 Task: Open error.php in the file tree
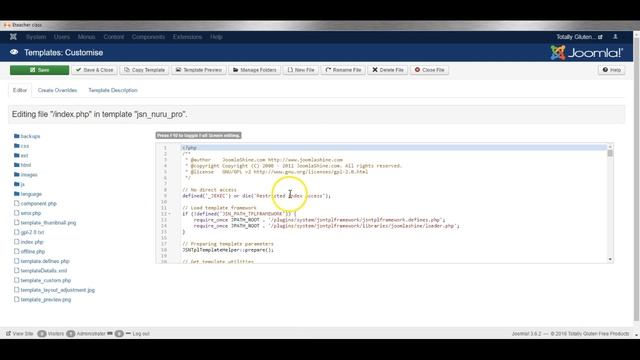(x=27, y=213)
